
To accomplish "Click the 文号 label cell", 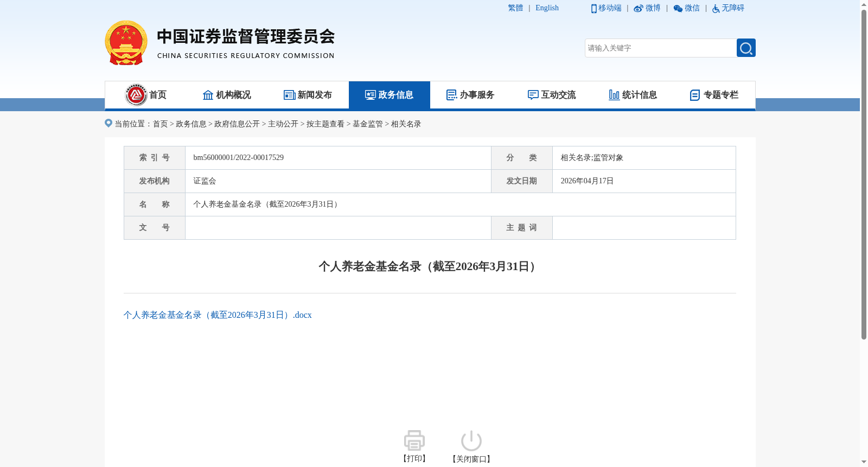I will click(x=155, y=228).
